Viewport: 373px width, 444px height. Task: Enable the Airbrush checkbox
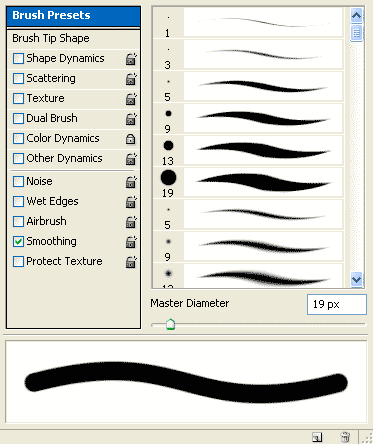[18, 222]
